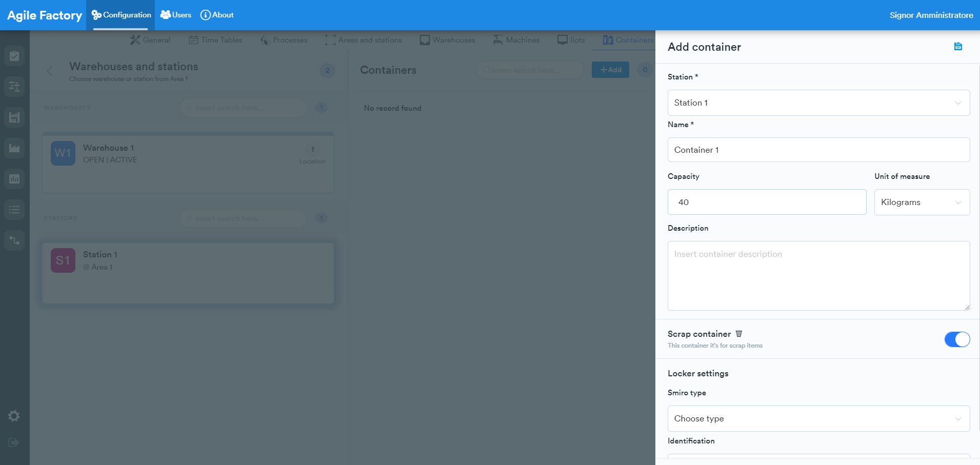Viewport: 980px width, 465px height.
Task: Click the Containers count badge showing 0
Action: [x=645, y=70]
